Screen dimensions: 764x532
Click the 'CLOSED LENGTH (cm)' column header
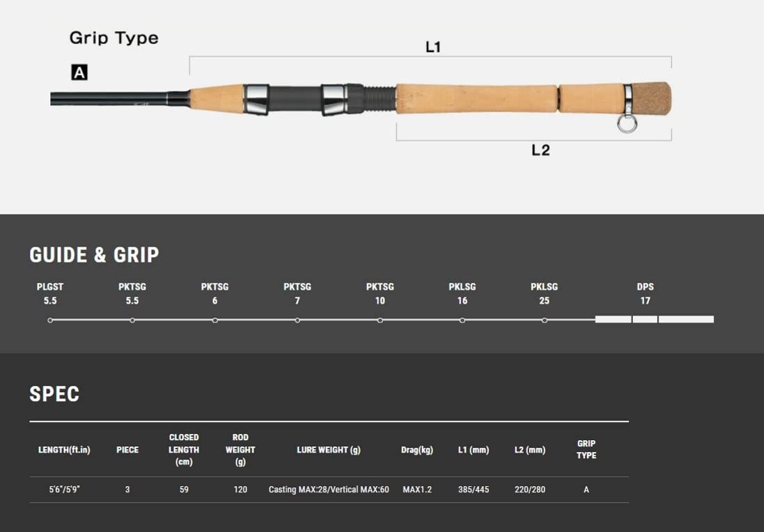click(x=184, y=450)
